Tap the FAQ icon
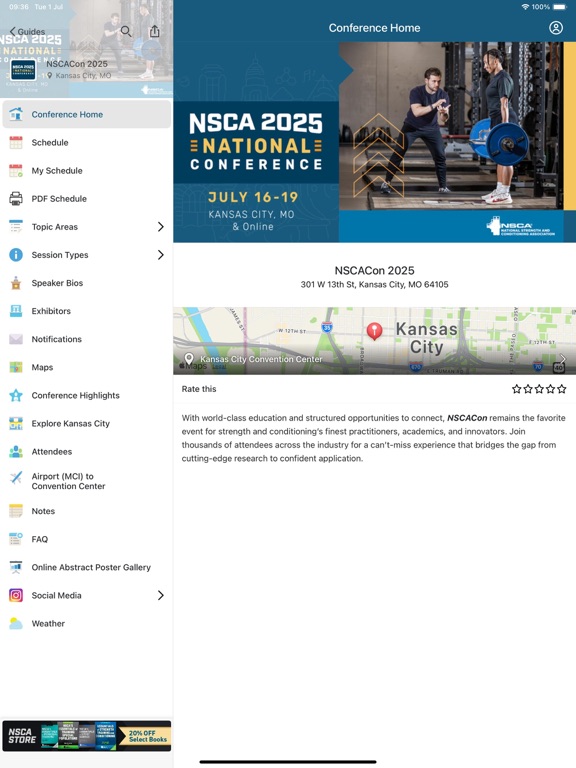Screen dimensions: 576x768 (x=16, y=539)
